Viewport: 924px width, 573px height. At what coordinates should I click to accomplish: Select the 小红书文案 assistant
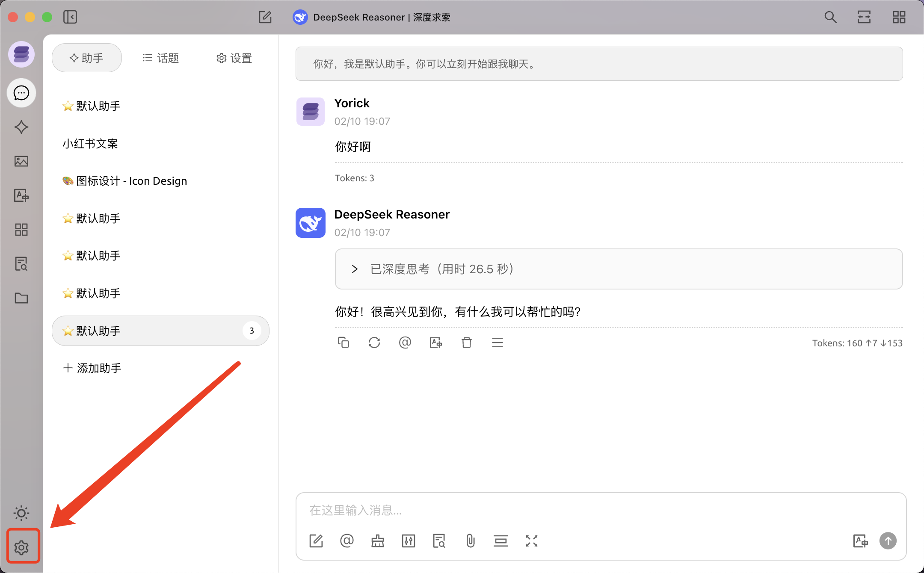(x=160, y=144)
